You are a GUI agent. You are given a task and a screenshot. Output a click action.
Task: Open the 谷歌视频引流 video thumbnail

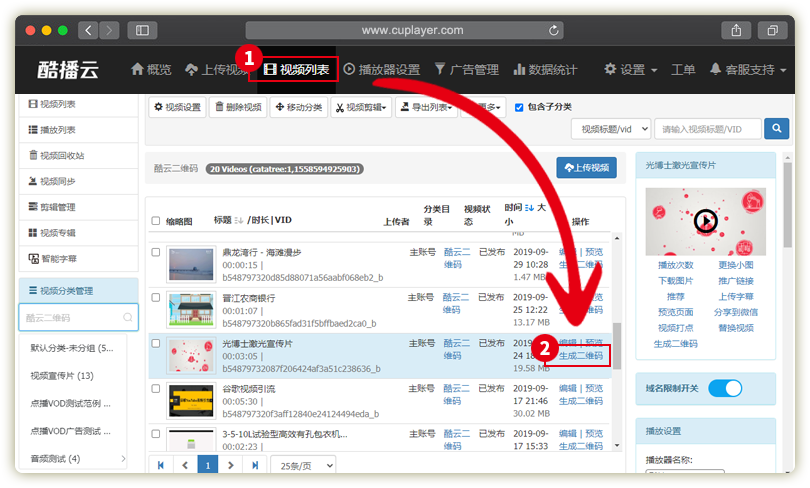pyautogui.click(x=191, y=401)
